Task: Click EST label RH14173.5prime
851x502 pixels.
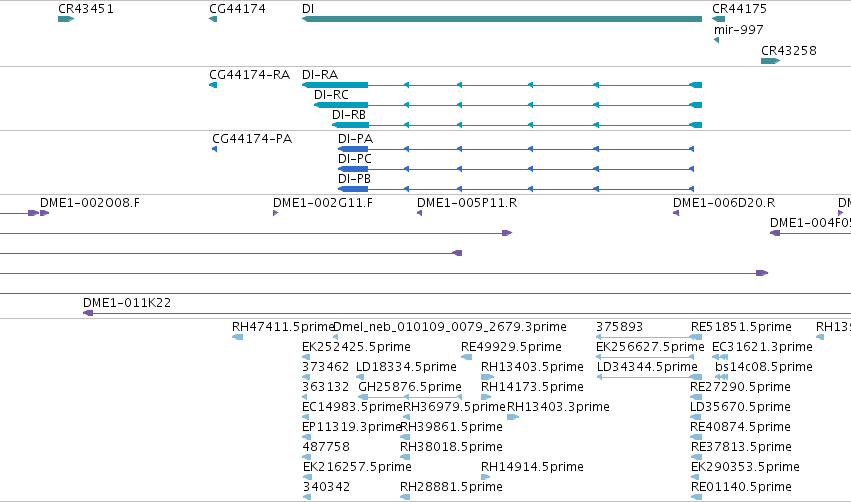Action: click(x=532, y=387)
